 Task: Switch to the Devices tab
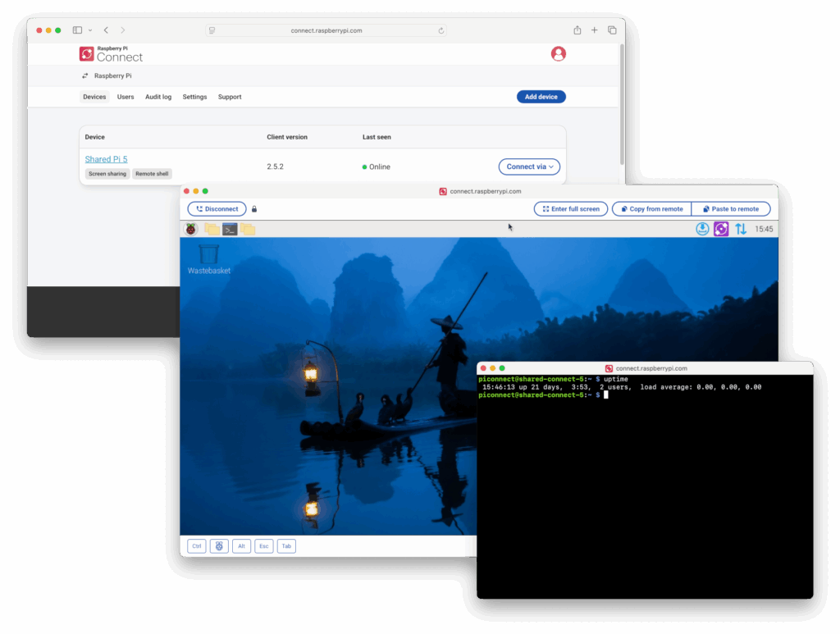click(94, 97)
